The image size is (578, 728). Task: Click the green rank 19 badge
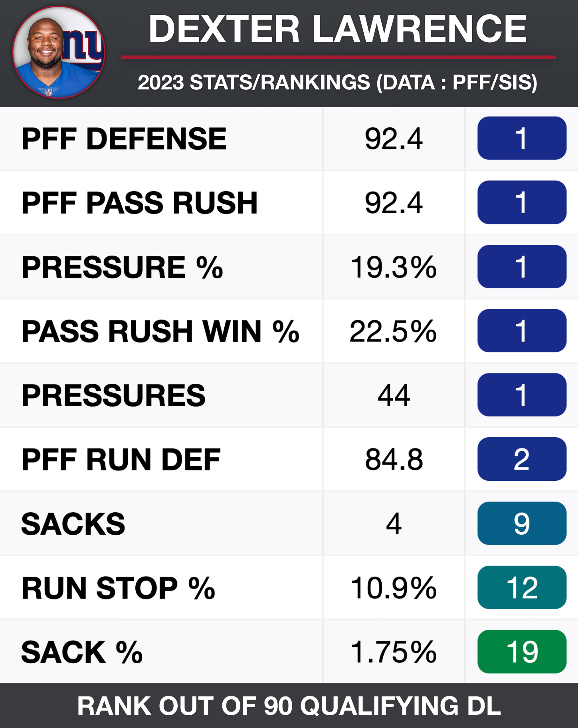[x=522, y=652]
